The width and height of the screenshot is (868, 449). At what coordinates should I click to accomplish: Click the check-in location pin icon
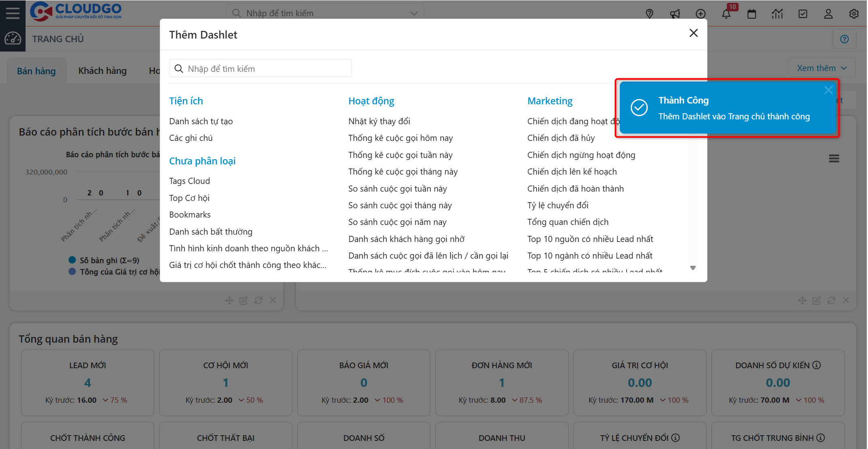[650, 13]
